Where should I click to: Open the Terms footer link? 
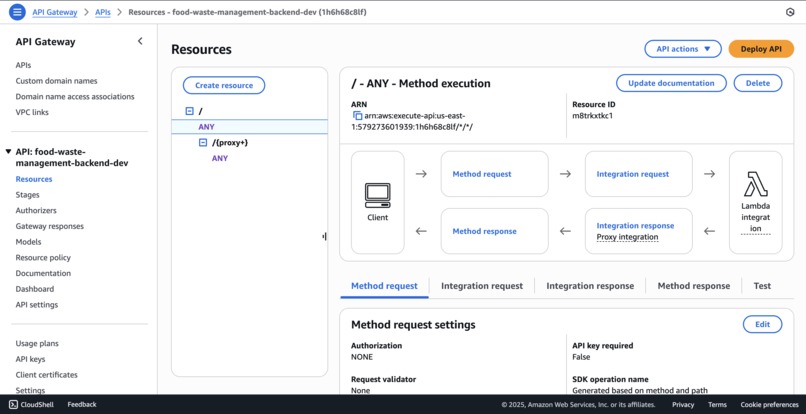(717, 405)
